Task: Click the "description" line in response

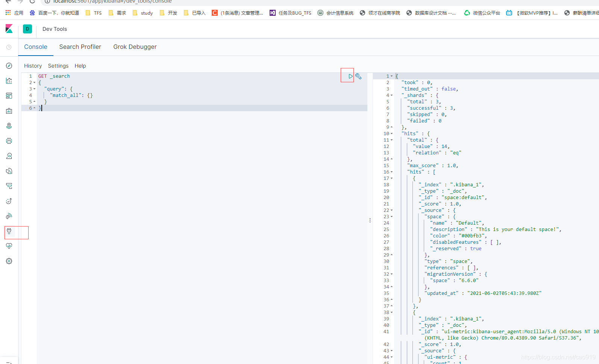Action: [x=496, y=230]
